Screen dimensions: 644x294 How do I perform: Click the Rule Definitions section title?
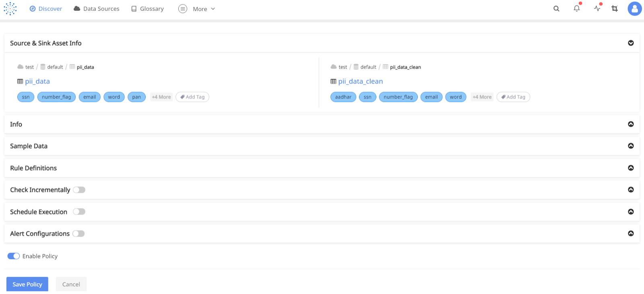pyautogui.click(x=33, y=168)
